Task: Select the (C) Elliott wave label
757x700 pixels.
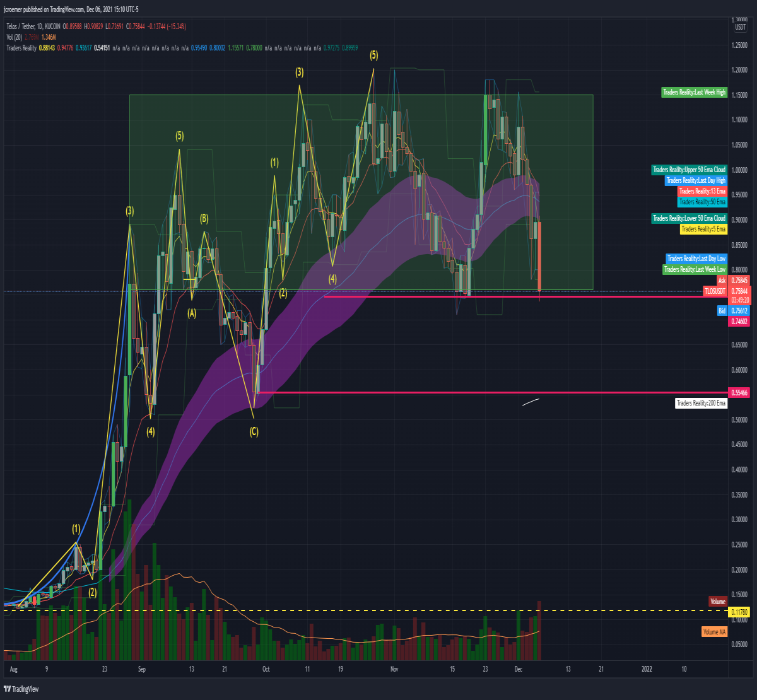Action: tap(254, 431)
